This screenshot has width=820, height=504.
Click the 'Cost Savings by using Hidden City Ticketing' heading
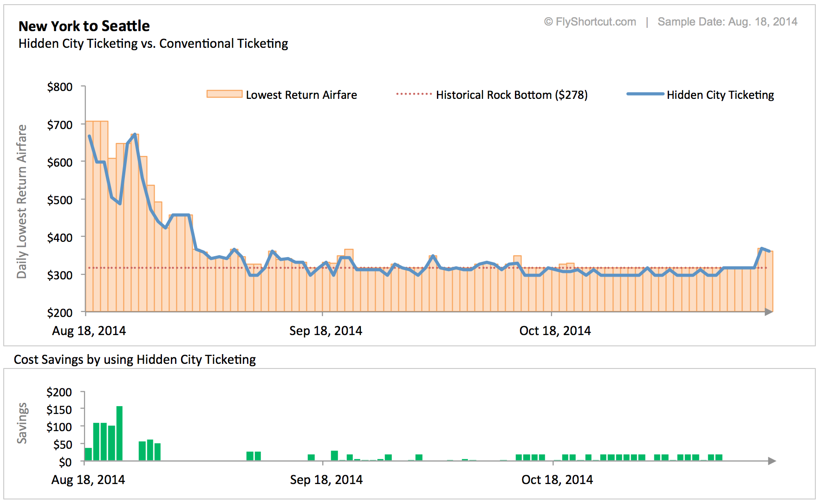(x=135, y=360)
